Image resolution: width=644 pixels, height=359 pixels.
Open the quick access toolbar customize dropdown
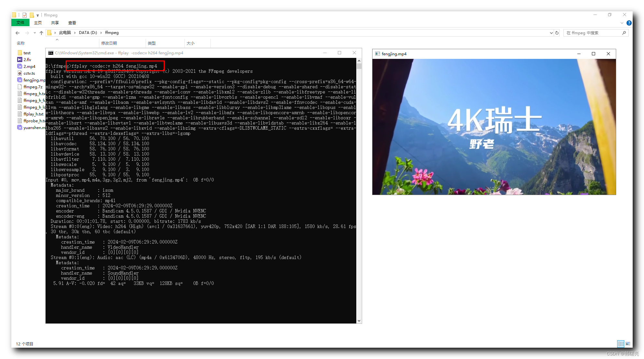pyautogui.click(x=37, y=15)
